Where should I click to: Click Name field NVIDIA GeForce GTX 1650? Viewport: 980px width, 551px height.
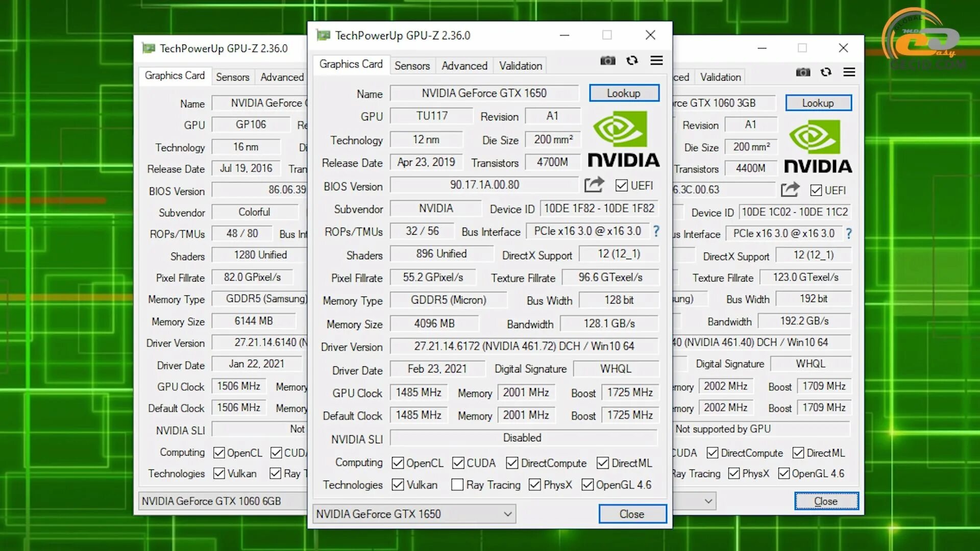484,93
